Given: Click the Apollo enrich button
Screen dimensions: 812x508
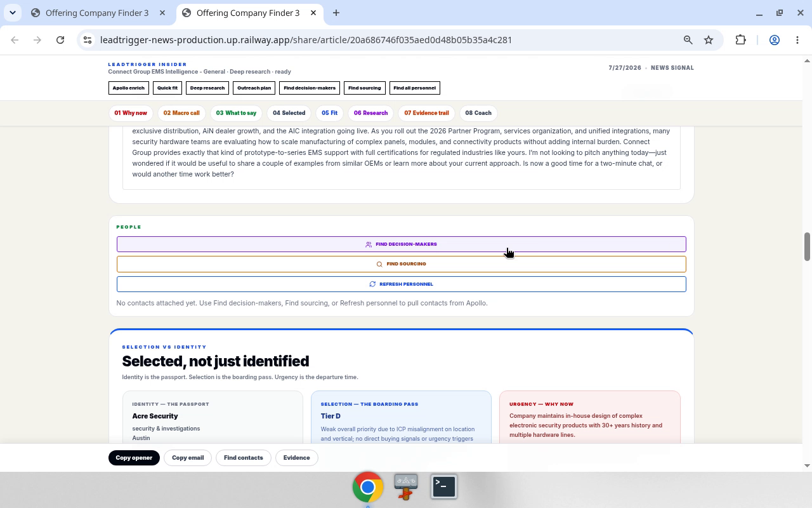Looking at the screenshot, I should (129, 88).
